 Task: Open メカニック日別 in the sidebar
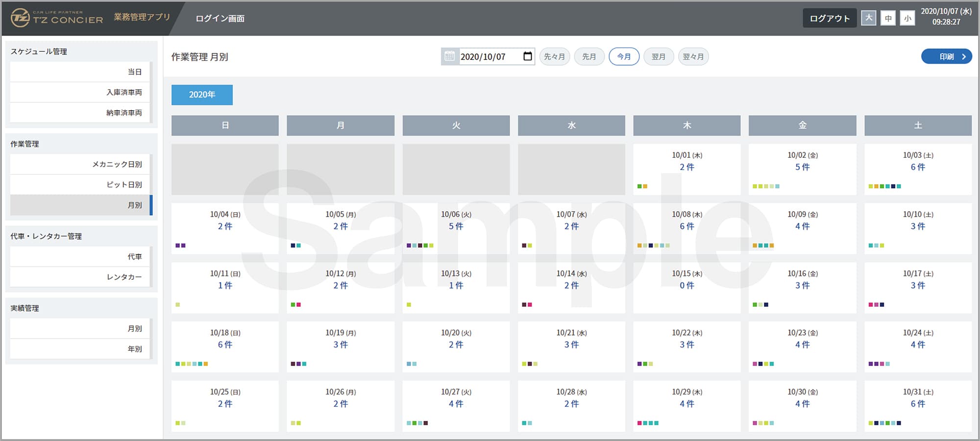(x=81, y=164)
